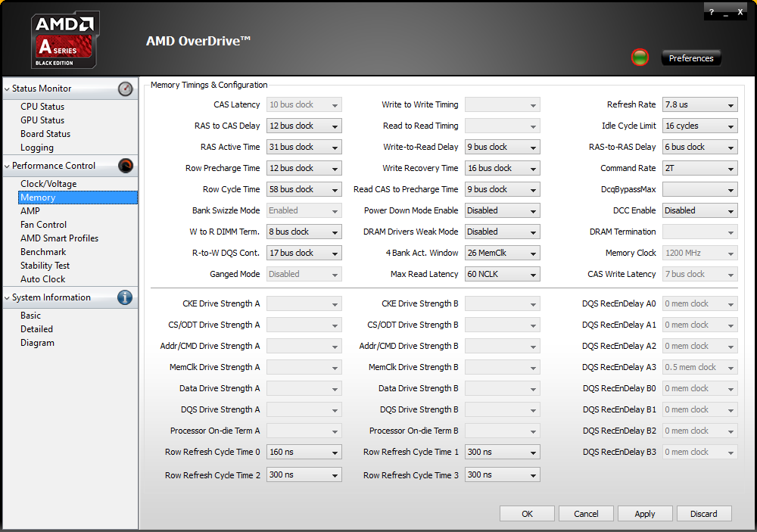The image size is (757, 532).
Task: Click the Performance Control dial icon
Action: coord(125,165)
